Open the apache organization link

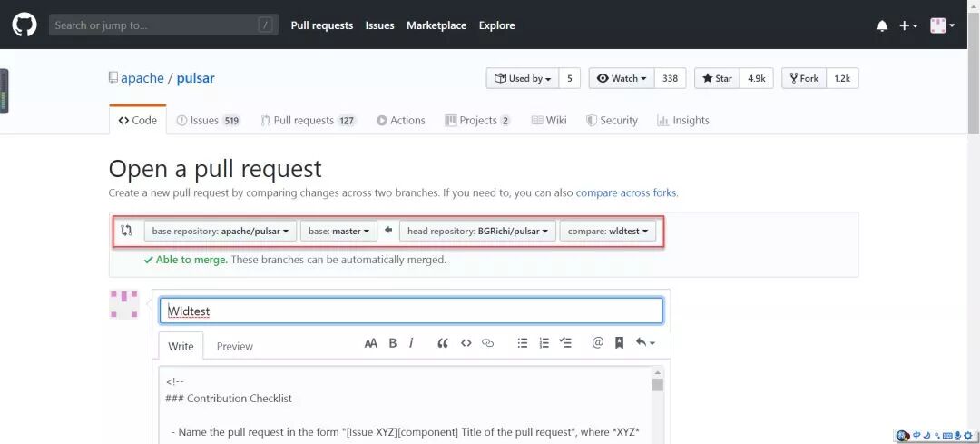pos(142,78)
